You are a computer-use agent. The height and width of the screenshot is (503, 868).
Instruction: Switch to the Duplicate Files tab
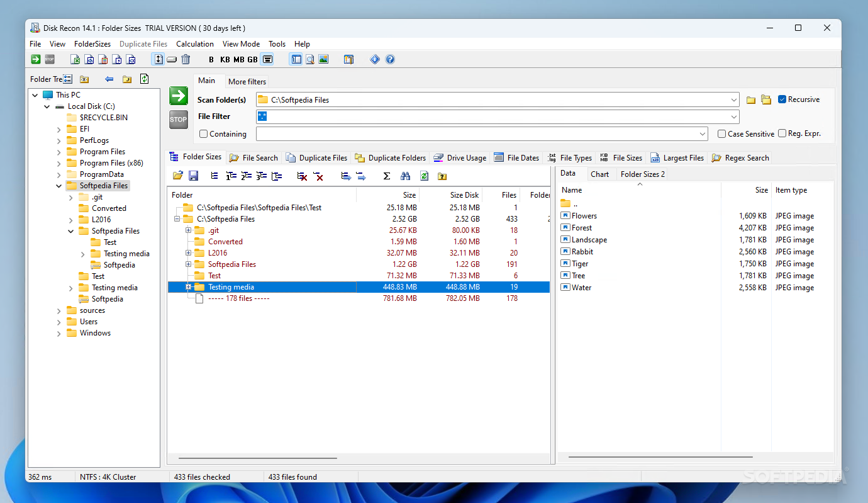click(316, 158)
